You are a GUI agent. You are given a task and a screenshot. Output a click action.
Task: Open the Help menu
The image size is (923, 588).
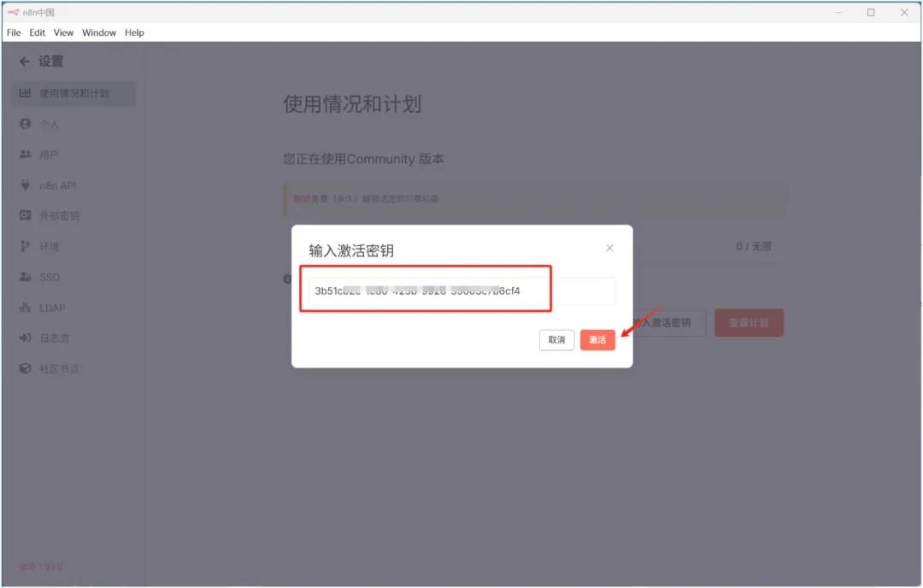(134, 32)
